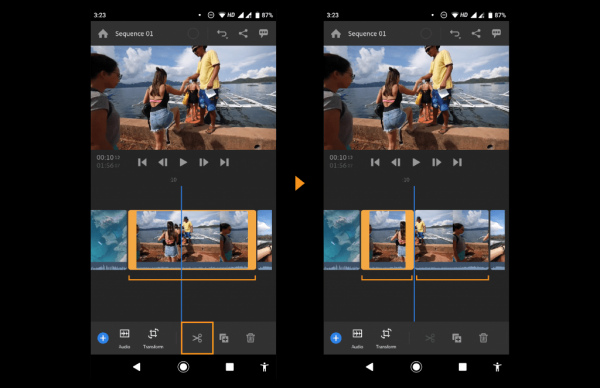Viewport: 600px width, 388px height.
Task: Jump to sequence end in right phone
Action: click(x=457, y=162)
